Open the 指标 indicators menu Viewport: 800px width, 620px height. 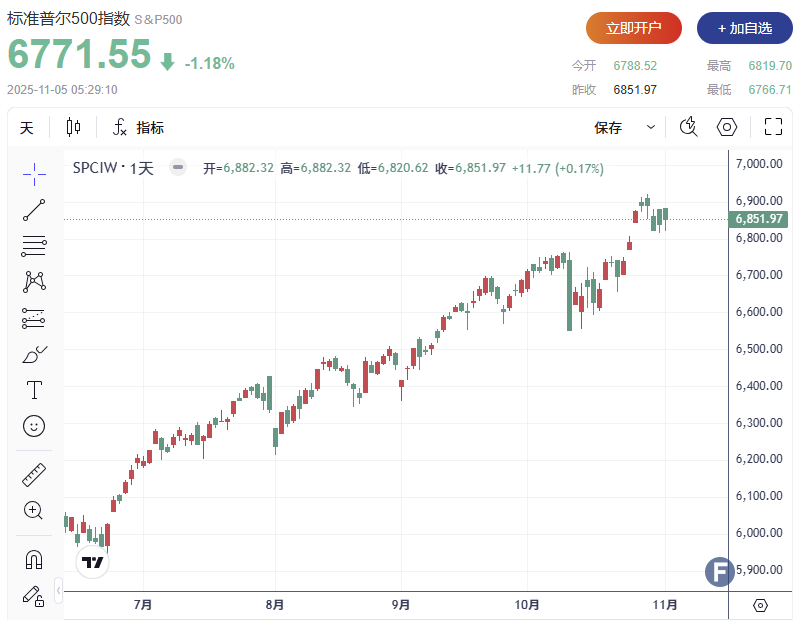138,128
